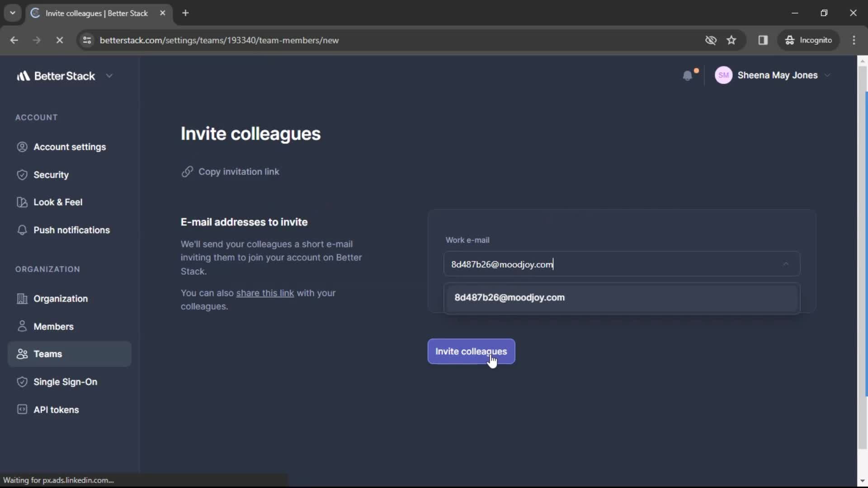Image resolution: width=868 pixels, height=488 pixels.
Task: Open the tab search dropdown
Action: point(13,13)
